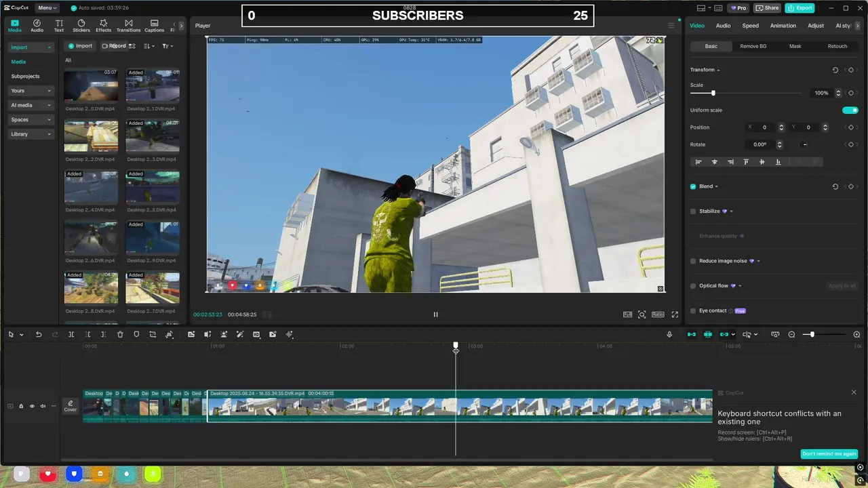The image size is (868, 488).
Task: Click the fit timeline to window icon
Action: click(775, 334)
